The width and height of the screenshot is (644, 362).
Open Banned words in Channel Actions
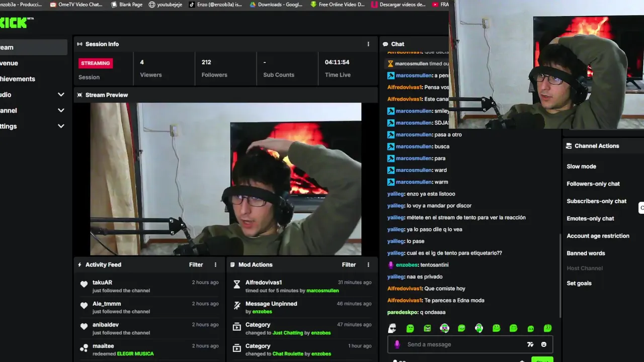point(586,253)
